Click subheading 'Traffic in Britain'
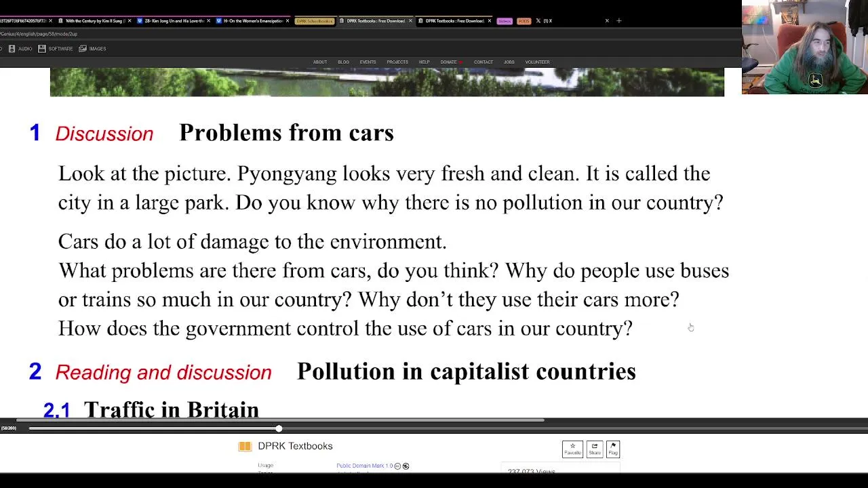The width and height of the screenshot is (868, 488). tap(172, 409)
